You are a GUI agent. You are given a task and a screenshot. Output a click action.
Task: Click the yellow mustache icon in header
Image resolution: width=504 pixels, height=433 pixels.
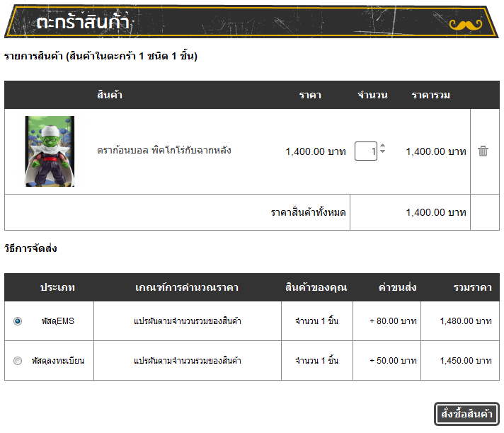(x=465, y=25)
